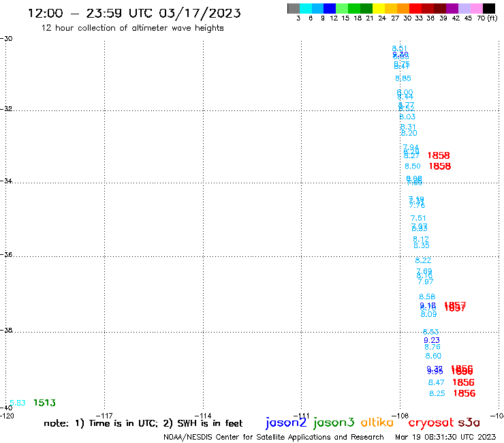Click the black swatch ending the legend
504x443 pixels.
click(x=489, y=9)
